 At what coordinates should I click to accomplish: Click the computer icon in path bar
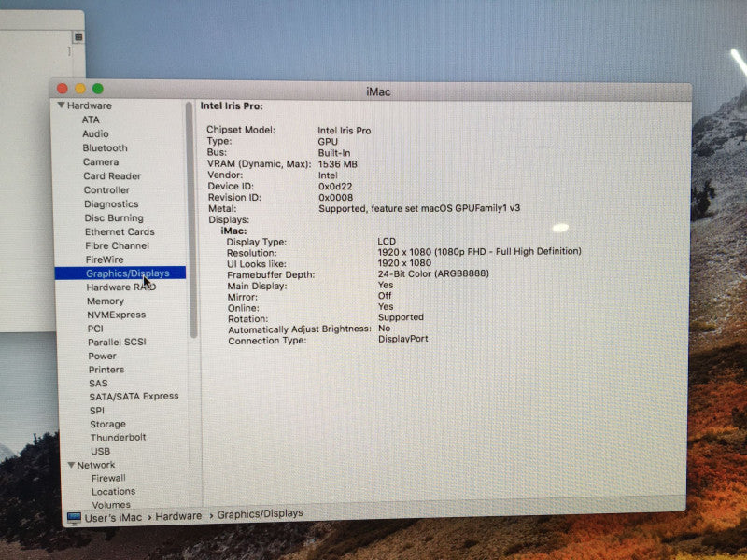[74, 518]
